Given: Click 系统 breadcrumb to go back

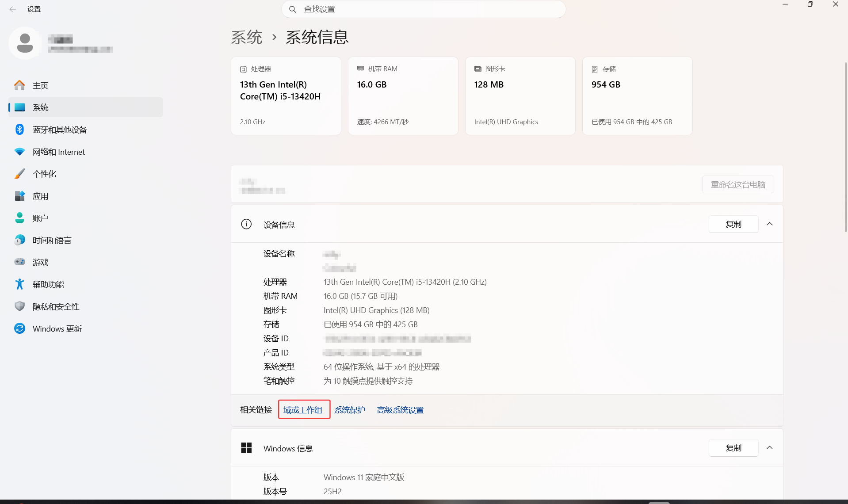Looking at the screenshot, I should (x=247, y=37).
